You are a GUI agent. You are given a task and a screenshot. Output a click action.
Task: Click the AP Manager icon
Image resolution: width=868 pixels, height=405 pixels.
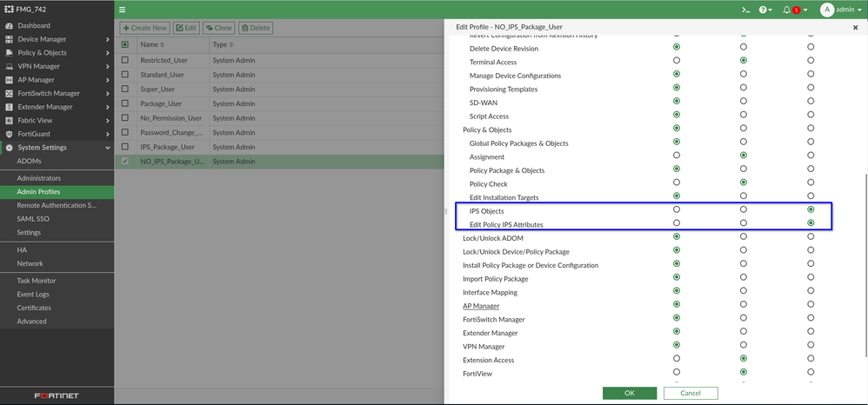click(x=9, y=80)
